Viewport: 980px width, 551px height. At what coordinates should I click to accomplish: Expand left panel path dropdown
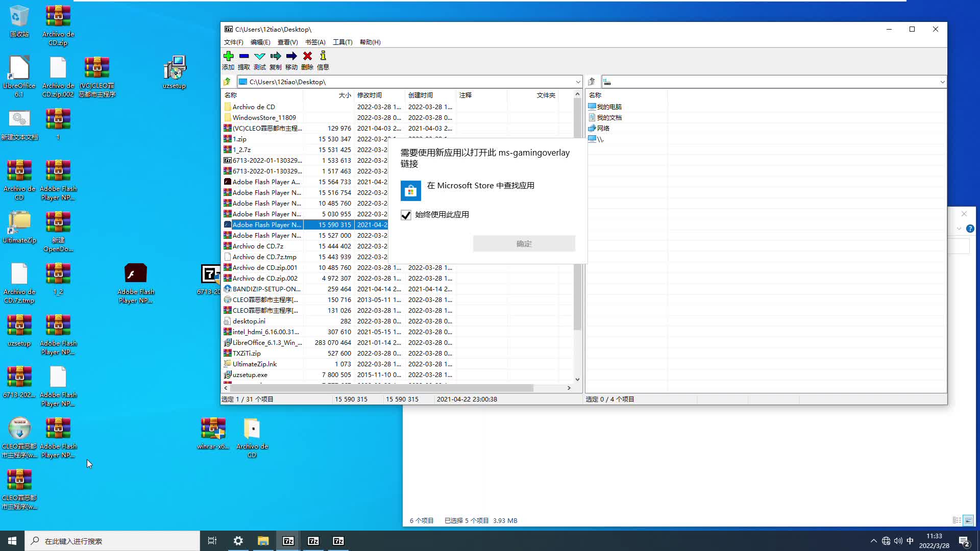(578, 82)
